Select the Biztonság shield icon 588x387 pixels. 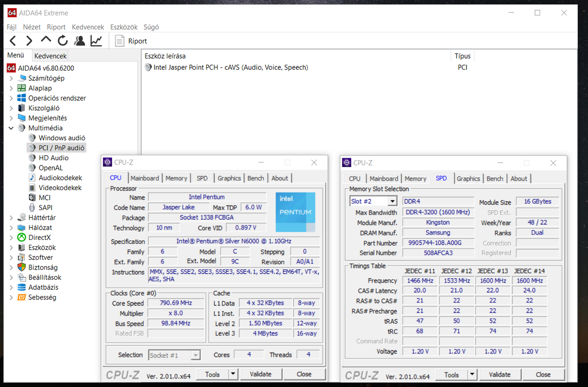22,268
